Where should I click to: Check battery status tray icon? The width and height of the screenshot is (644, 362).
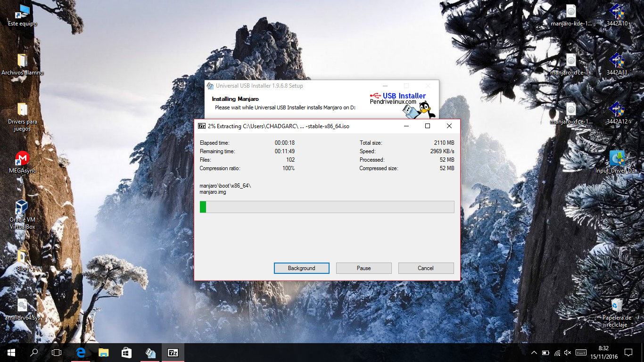[x=545, y=353]
